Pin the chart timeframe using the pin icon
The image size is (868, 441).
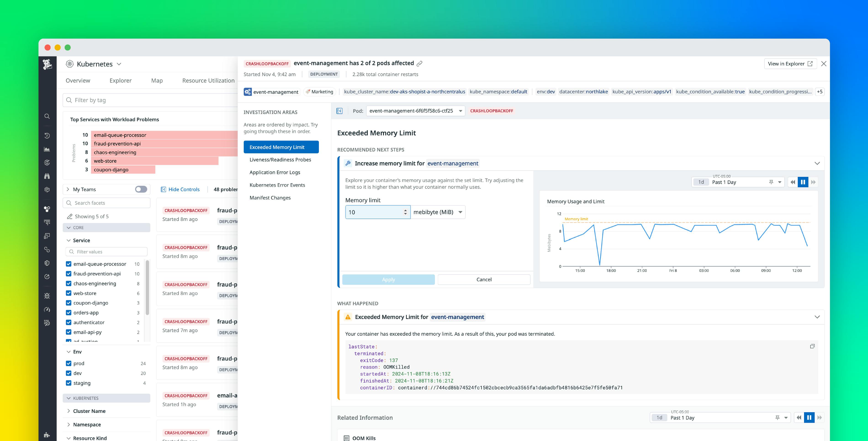(x=771, y=182)
